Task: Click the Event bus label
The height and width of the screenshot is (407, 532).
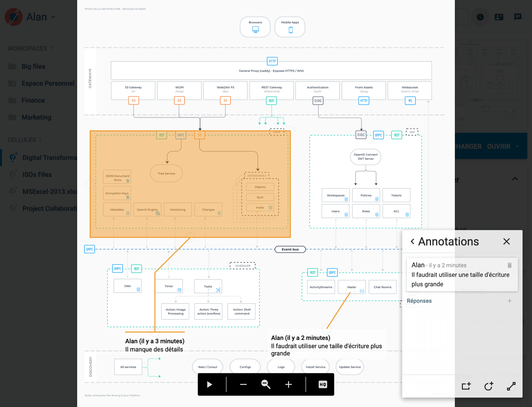Action: (x=290, y=249)
